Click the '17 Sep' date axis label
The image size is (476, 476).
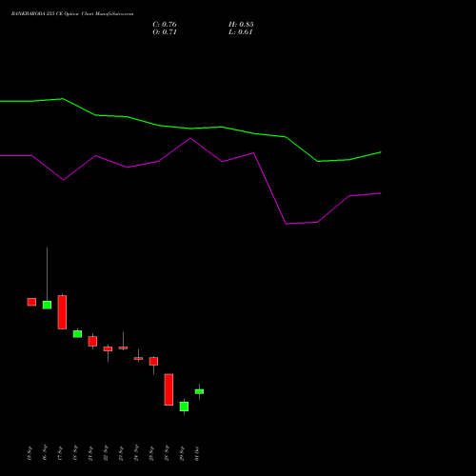(x=60, y=453)
